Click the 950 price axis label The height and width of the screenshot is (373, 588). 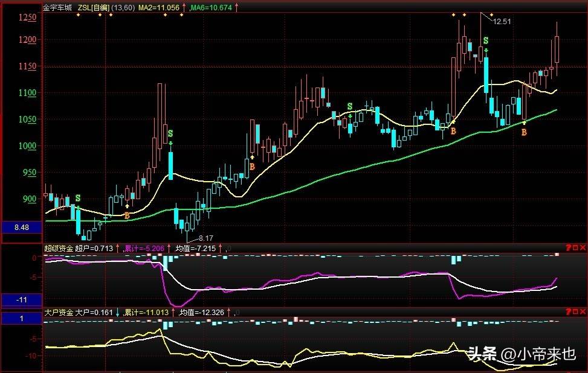pos(30,172)
